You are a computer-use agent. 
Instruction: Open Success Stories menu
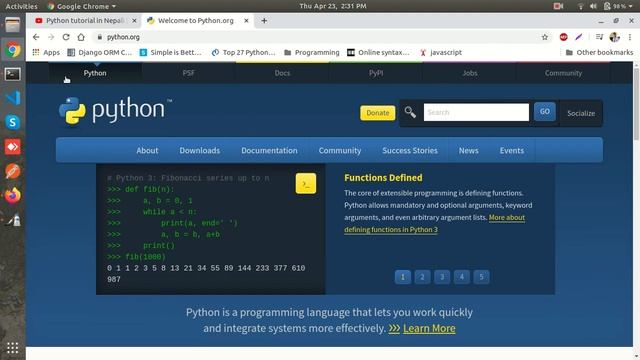click(x=410, y=151)
